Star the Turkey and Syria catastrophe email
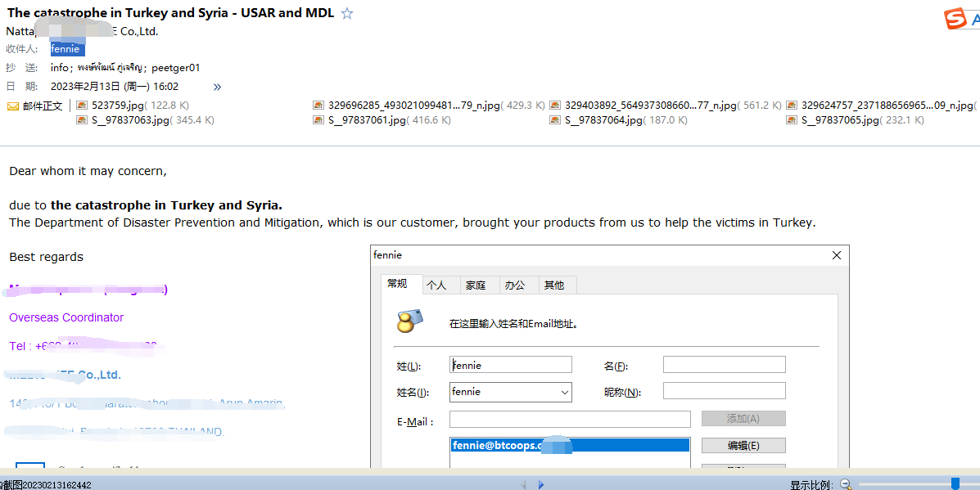The image size is (980, 490). coord(347,13)
